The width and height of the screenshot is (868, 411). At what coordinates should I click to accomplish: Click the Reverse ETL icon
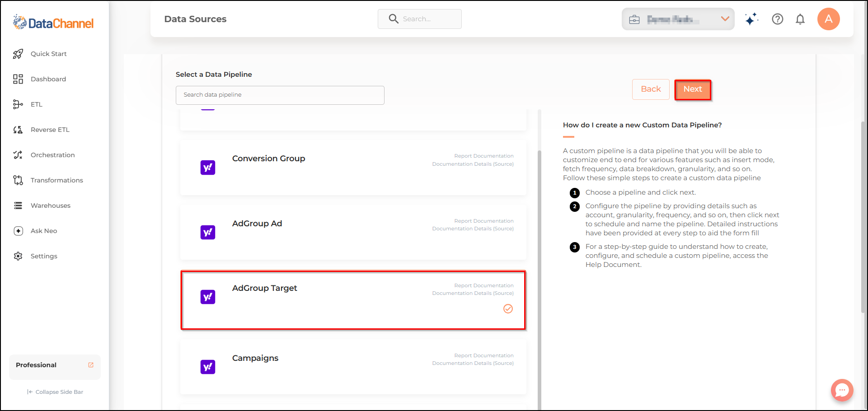click(x=18, y=130)
